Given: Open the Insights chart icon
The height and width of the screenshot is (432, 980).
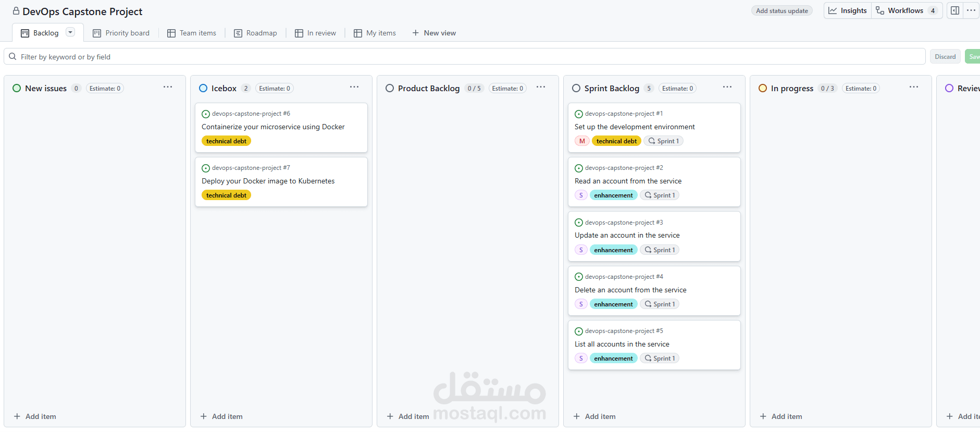Looking at the screenshot, I should (x=833, y=10).
